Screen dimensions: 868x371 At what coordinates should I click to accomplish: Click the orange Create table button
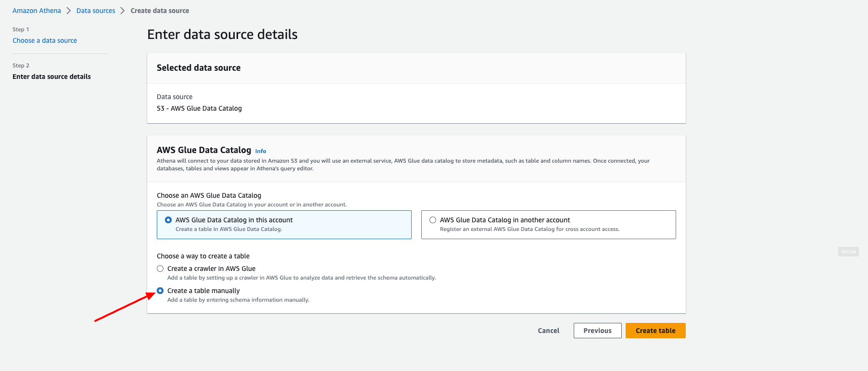coord(655,331)
